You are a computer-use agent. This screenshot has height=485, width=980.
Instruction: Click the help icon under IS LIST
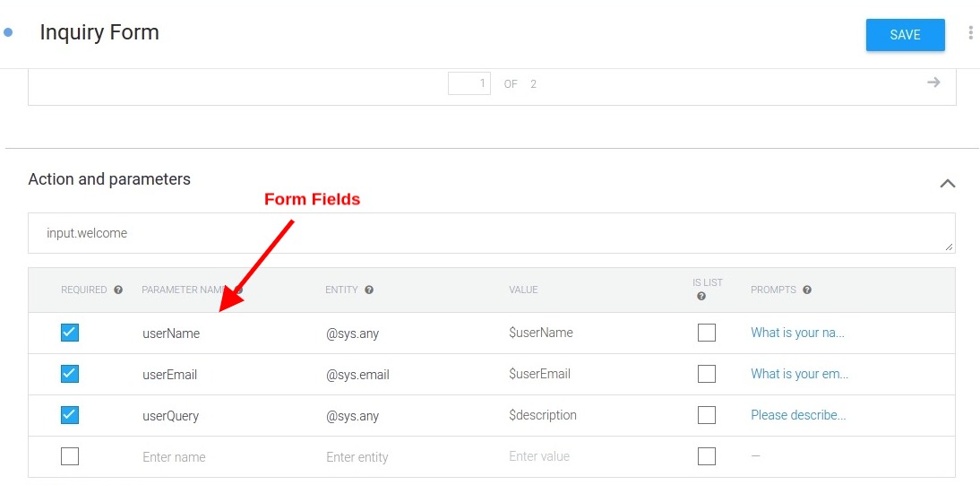point(701,297)
